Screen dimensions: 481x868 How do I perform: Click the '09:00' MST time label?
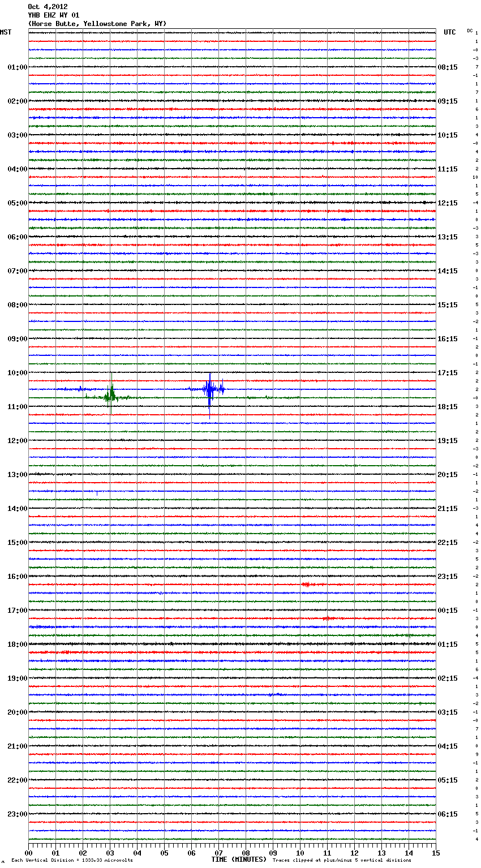click(18, 339)
